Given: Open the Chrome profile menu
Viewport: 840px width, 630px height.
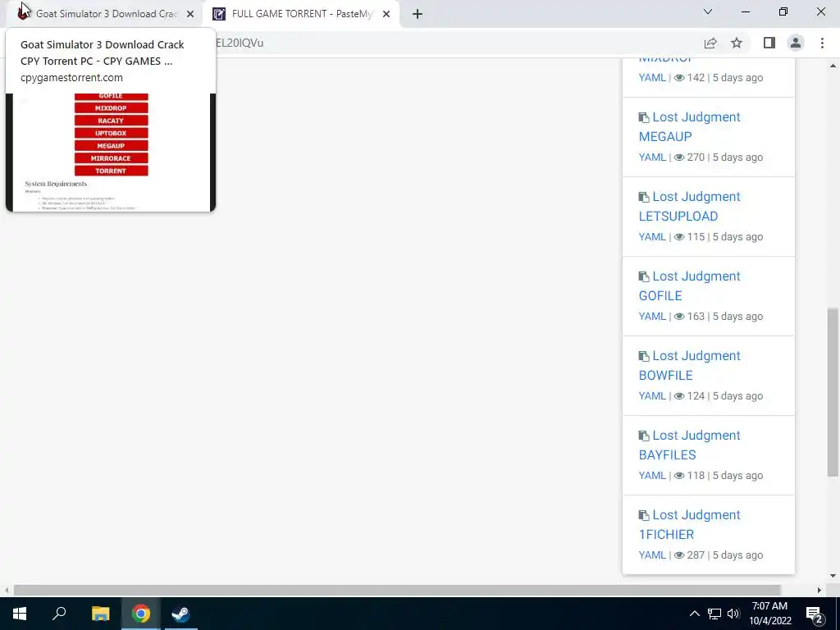Looking at the screenshot, I should click(x=796, y=43).
